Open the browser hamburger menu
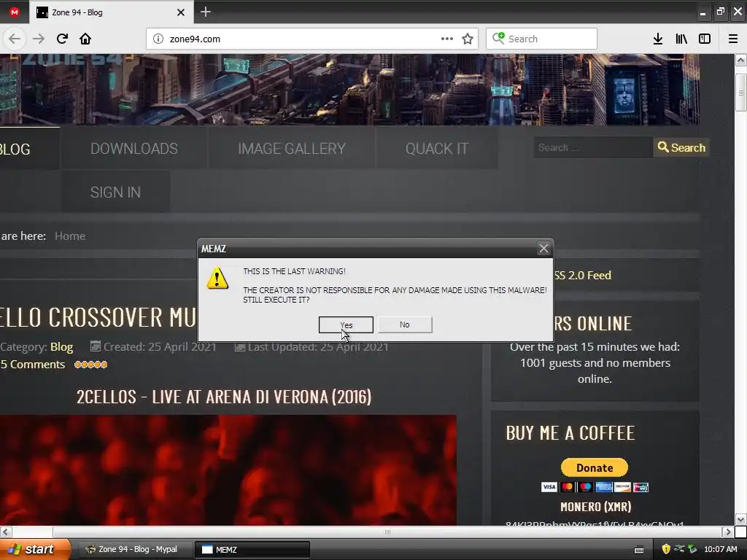Image resolution: width=747 pixels, height=560 pixels. [x=733, y=39]
